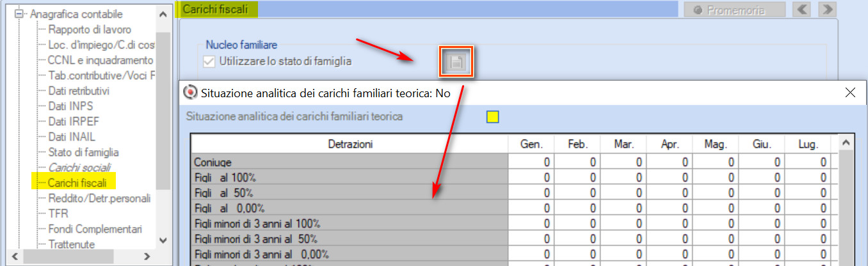Viewport: 868px width, 266px height.
Task: Select Figli minori di 3 anni al 100% row
Action: tap(350, 223)
